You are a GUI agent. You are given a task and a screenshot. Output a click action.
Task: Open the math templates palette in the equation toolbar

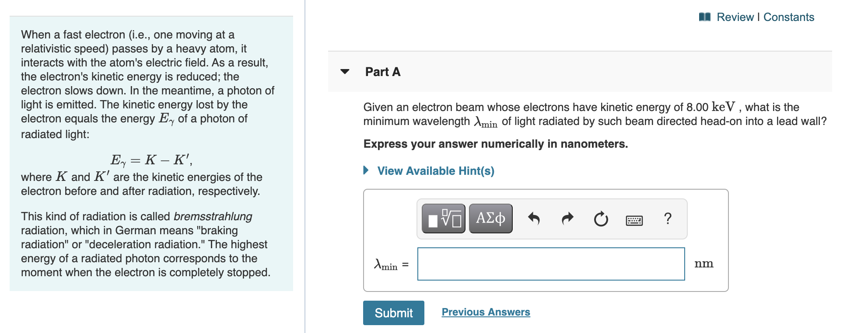tap(443, 218)
